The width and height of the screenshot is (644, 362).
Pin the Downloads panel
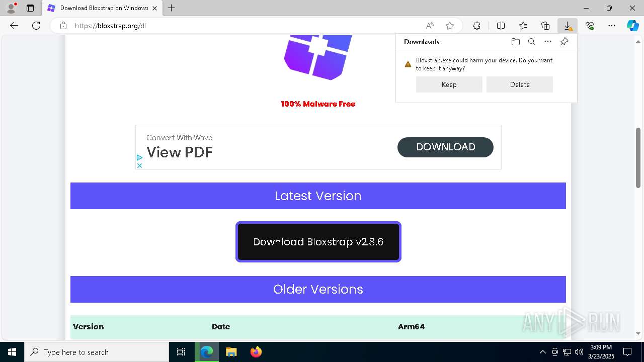(564, 42)
